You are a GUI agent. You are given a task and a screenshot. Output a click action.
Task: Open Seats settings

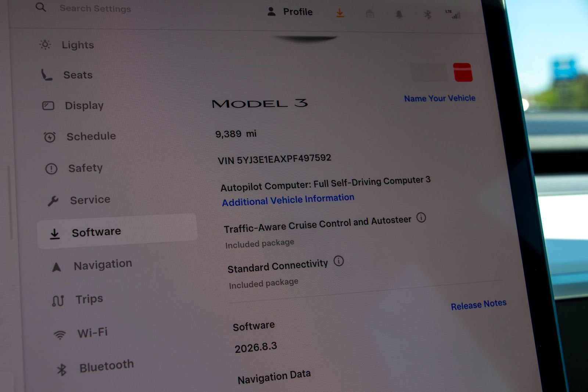coord(78,75)
